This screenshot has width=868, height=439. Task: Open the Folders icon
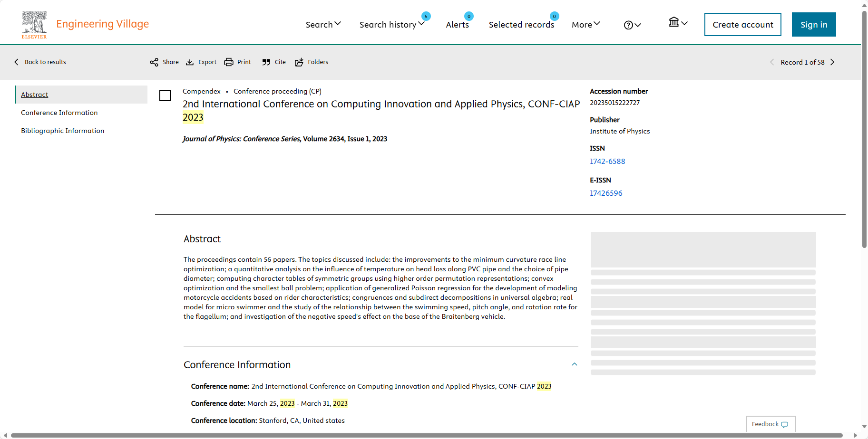pyautogui.click(x=299, y=62)
